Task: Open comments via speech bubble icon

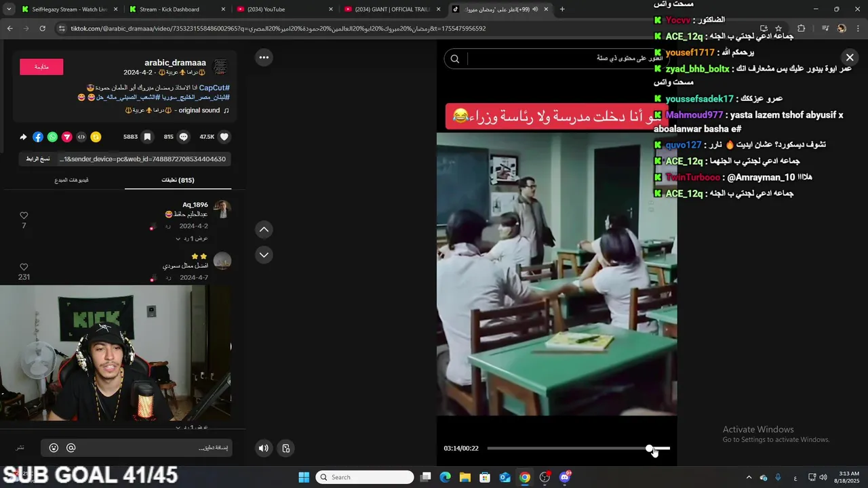Action: pos(183,137)
